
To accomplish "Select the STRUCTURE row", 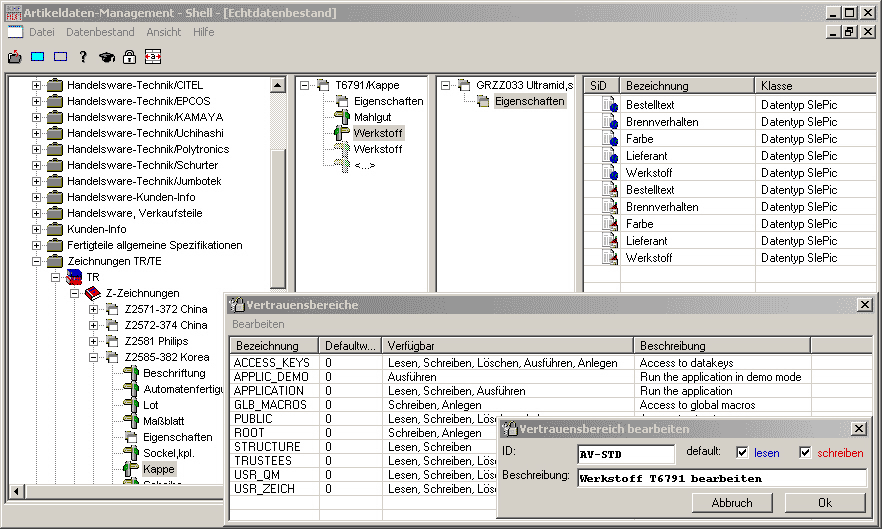I will click(363, 447).
